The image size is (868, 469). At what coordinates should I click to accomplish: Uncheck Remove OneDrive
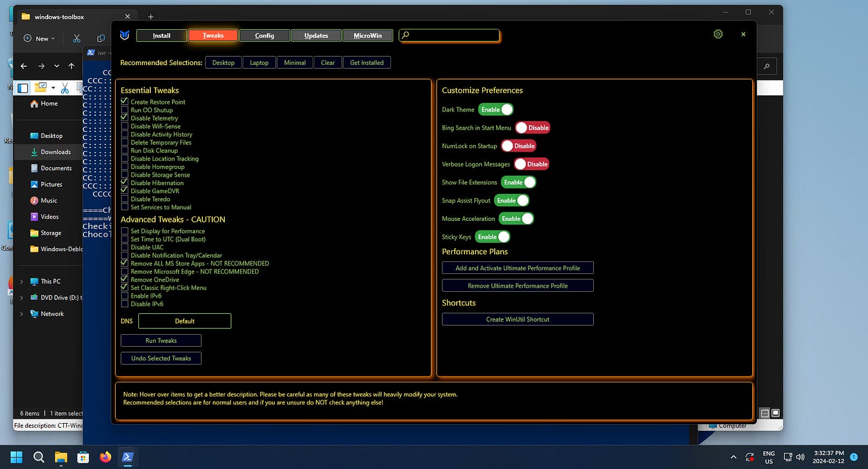pos(125,279)
